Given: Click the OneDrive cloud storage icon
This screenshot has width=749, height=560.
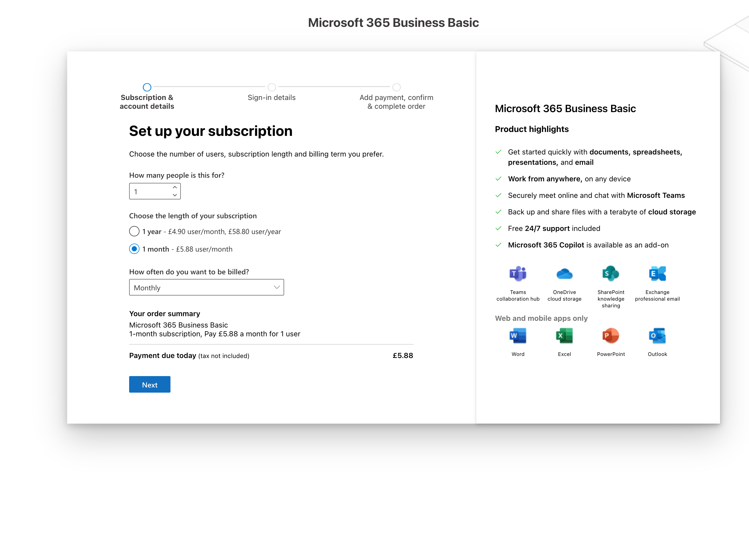Looking at the screenshot, I should click(x=564, y=274).
